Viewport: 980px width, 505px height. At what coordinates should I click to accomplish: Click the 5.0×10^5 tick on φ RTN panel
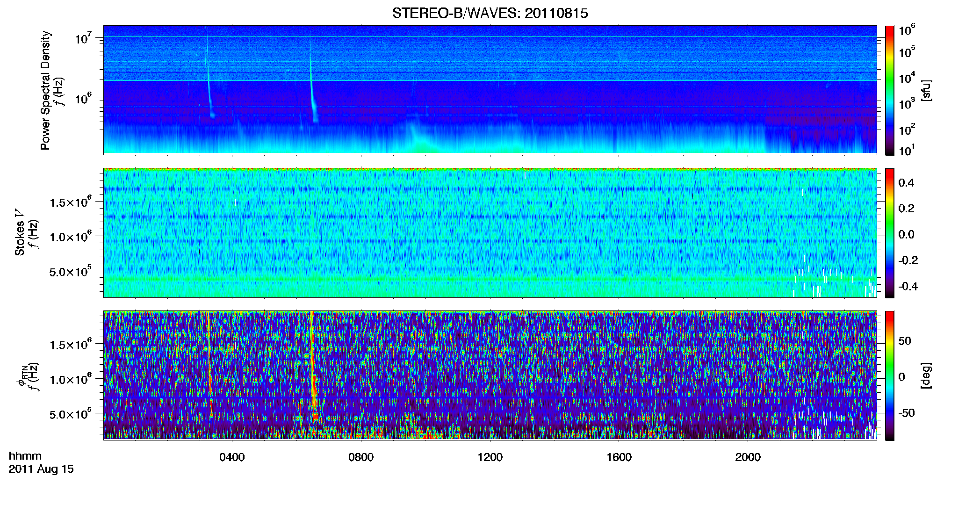click(x=71, y=414)
